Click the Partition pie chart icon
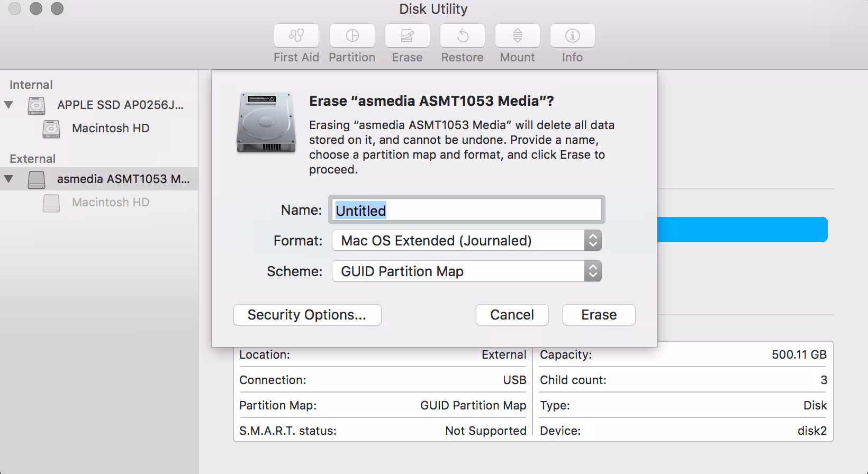Screen dimensions: 868x474 click(352, 35)
